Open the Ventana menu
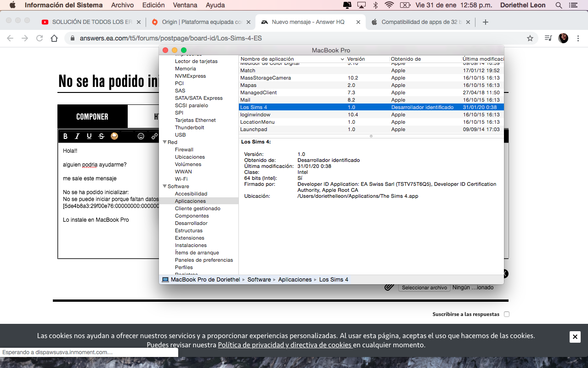Viewport: 588px width, 368px height. (185, 5)
